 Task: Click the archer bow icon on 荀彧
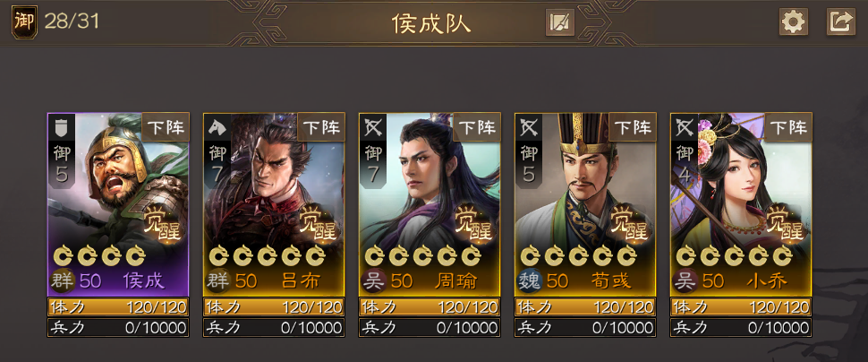pyautogui.click(x=528, y=128)
